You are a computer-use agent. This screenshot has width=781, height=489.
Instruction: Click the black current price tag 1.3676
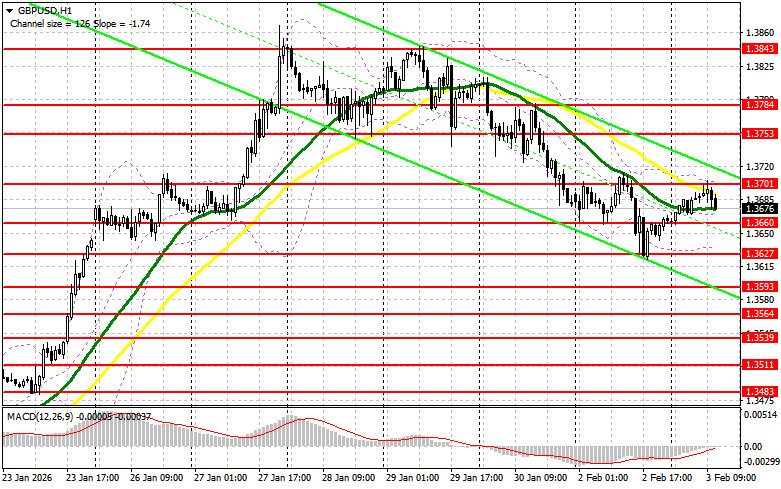[759, 208]
